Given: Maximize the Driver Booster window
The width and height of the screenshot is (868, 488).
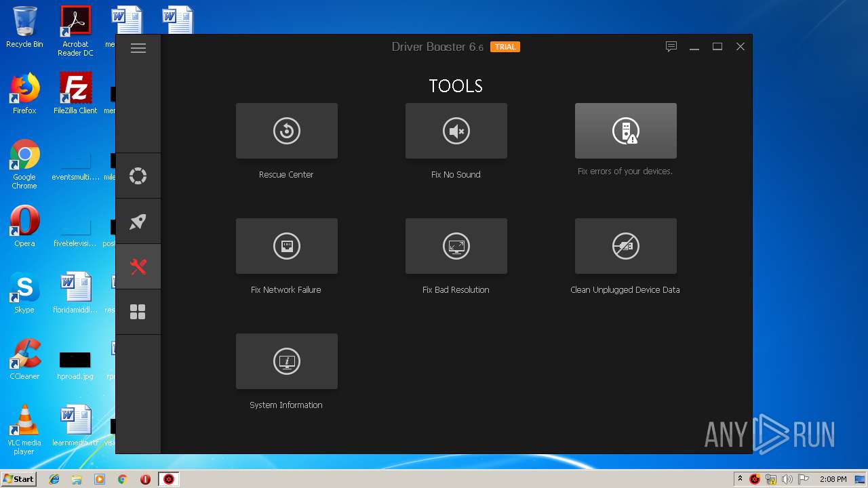Looking at the screenshot, I should 717,47.
